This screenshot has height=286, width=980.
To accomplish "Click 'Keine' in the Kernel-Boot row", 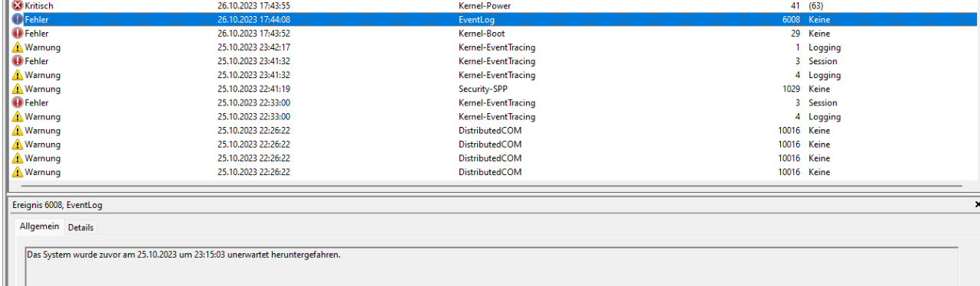I will (x=819, y=34).
